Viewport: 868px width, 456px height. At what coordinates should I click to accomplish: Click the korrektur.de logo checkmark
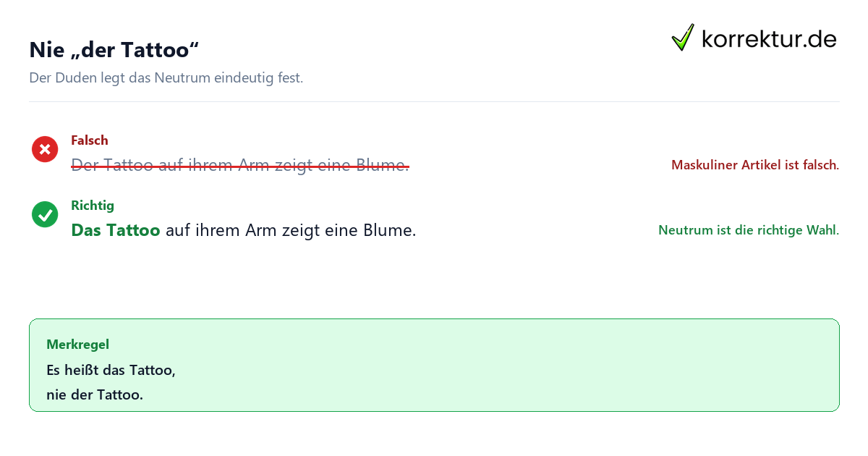click(x=683, y=38)
